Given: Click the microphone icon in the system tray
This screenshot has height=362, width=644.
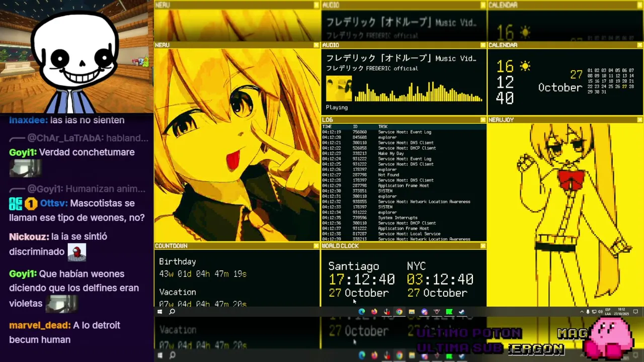Looking at the screenshot, I should tap(588, 312).
